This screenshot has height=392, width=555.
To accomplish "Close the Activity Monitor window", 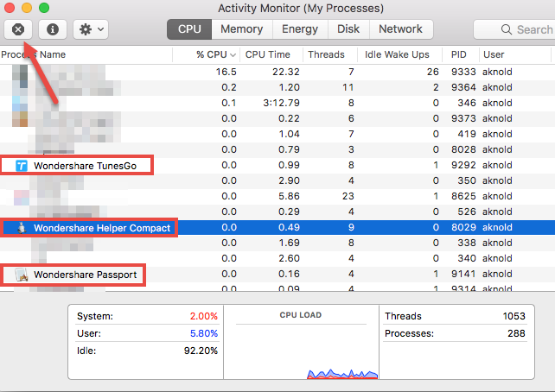I will (x=10, y=8).
